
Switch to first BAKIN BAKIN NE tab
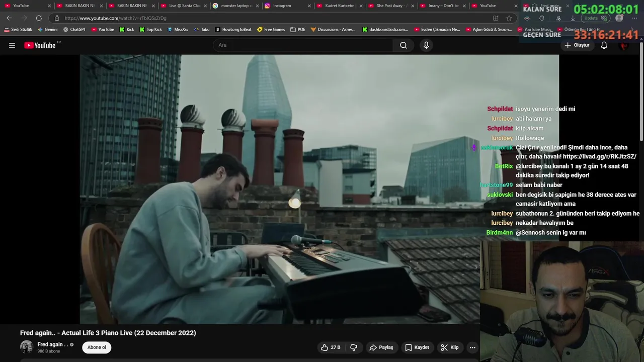coord(79,6)
